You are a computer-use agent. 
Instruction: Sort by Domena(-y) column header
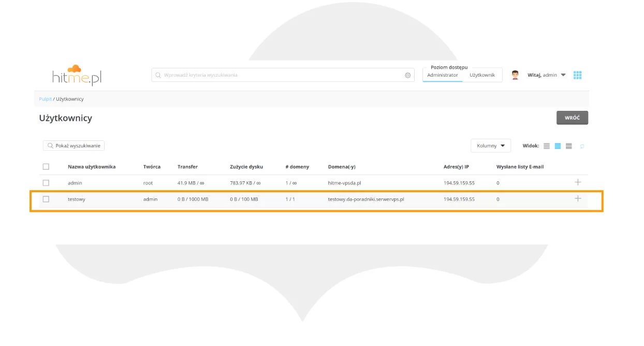pyautogui.click(x=342, y=167)
